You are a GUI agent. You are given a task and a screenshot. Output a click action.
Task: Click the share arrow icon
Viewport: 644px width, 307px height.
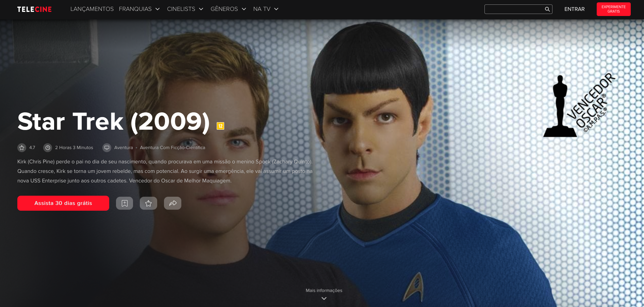[x=172, y=203]
